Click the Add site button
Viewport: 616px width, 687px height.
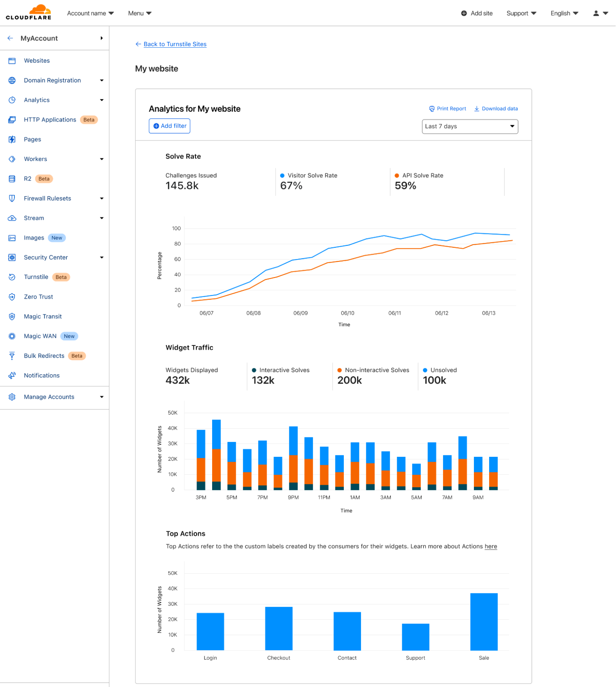(x=477, y=13)
